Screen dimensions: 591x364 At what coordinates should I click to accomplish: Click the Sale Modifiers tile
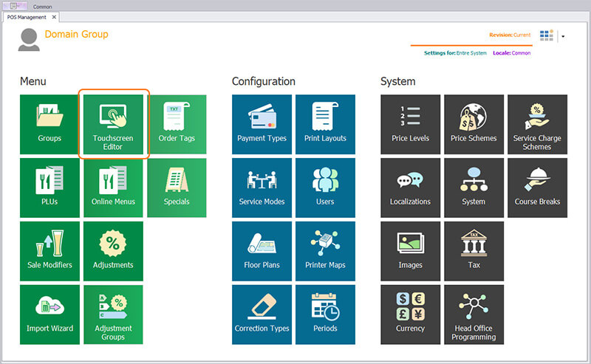point(50,251)
